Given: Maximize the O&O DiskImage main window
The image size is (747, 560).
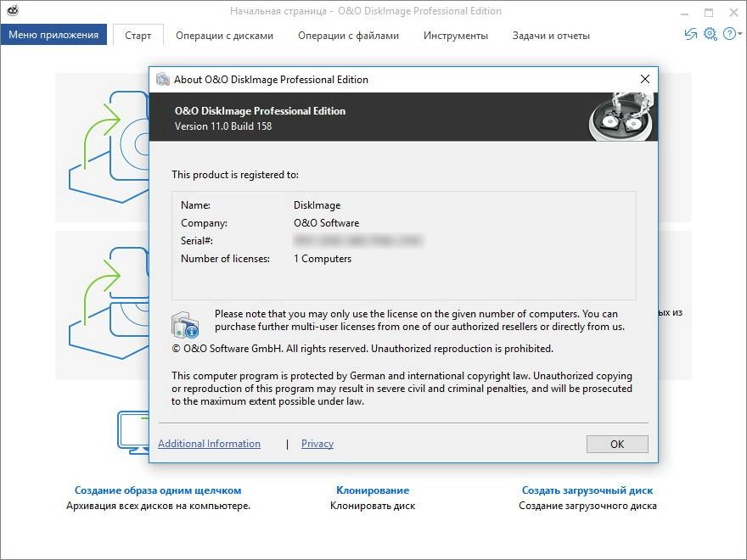Looking at the screenshot, I should pos(709,13).
